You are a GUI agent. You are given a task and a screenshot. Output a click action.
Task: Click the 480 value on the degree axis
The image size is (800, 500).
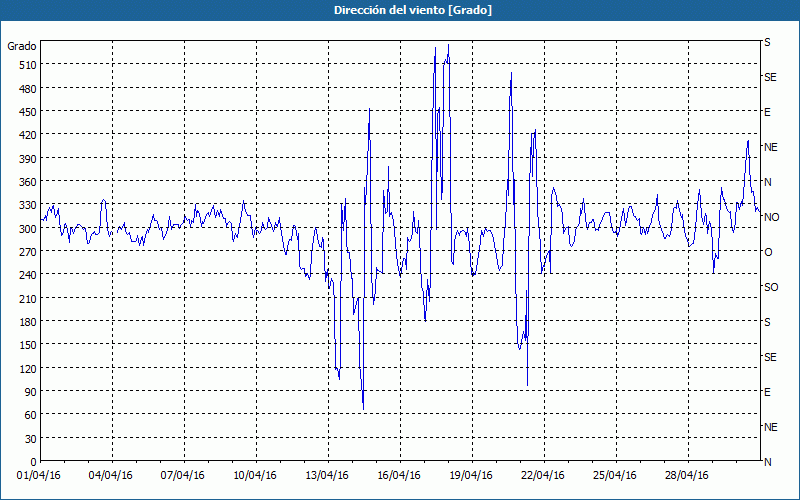(x=27, y=89)
